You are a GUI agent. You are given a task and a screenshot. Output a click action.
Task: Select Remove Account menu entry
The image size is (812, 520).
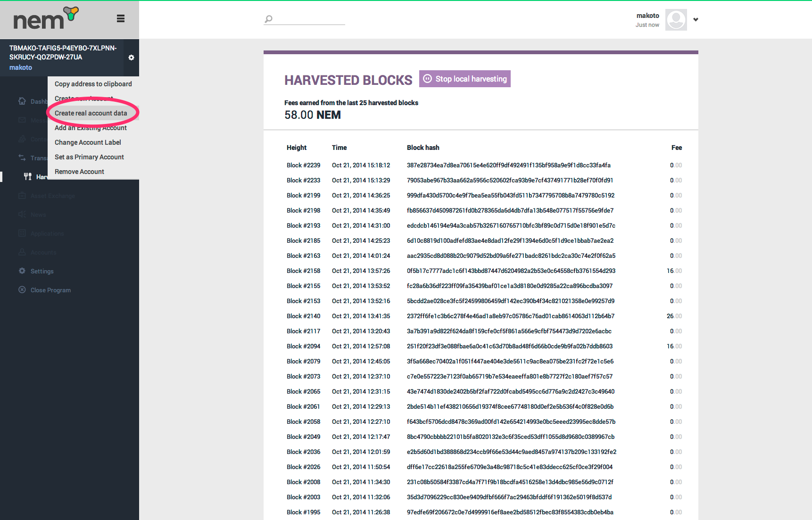click(93, 172)
